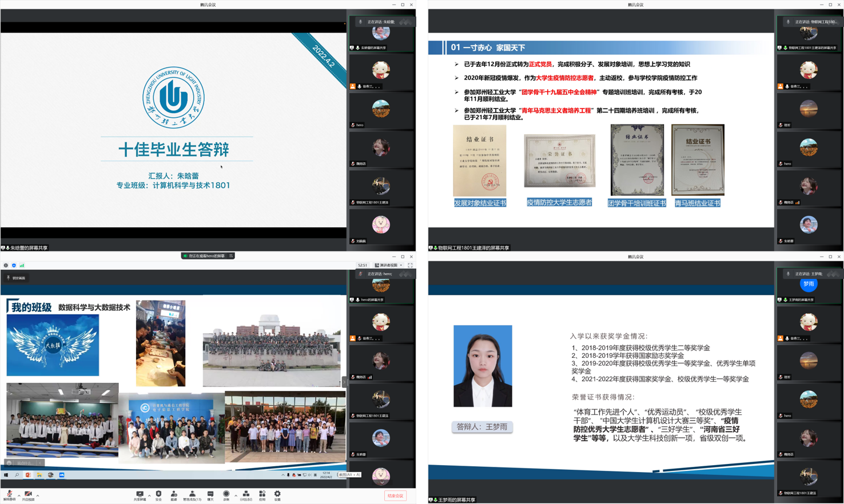Click the red 结束会议 end meeting button

tap(395, 496)
